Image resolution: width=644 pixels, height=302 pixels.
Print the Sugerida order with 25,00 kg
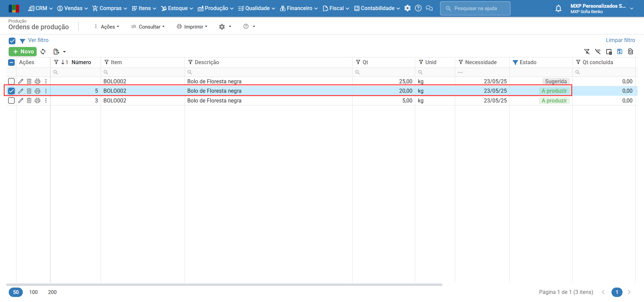[x=38, y=81]
